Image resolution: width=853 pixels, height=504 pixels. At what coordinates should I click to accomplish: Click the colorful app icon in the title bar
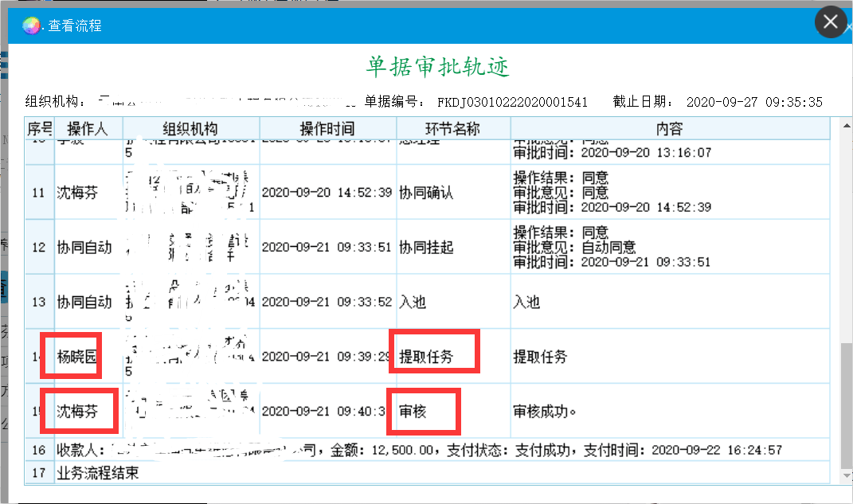coord(31,25)
